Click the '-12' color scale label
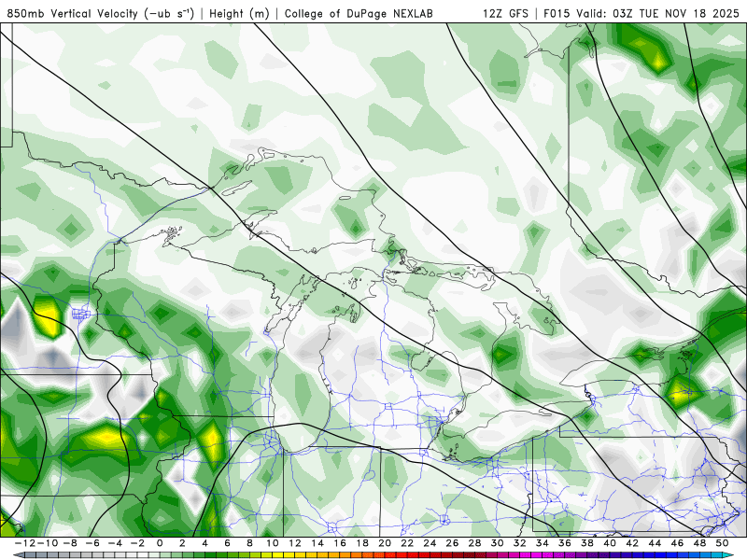Viewport: 747px width, 560px height. point(24,543)
